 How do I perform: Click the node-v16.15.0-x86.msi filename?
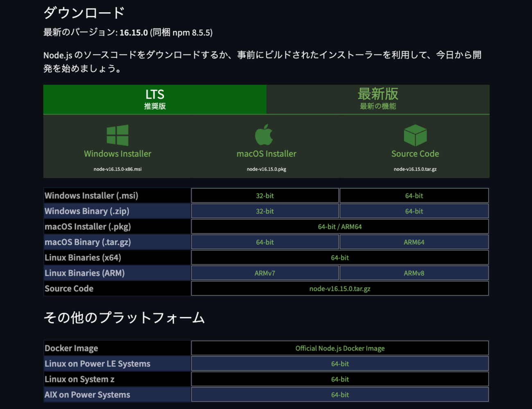pos(118,169)
